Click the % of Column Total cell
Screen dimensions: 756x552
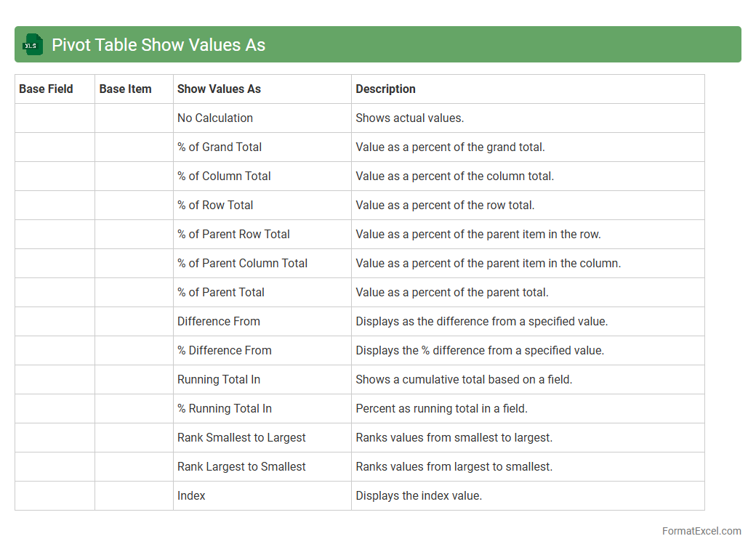[x=224, y=176]
